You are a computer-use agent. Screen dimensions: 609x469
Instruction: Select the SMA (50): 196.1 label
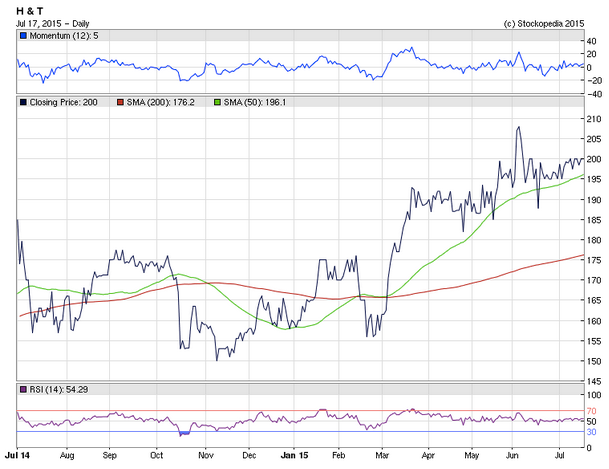tap(255, 102)
